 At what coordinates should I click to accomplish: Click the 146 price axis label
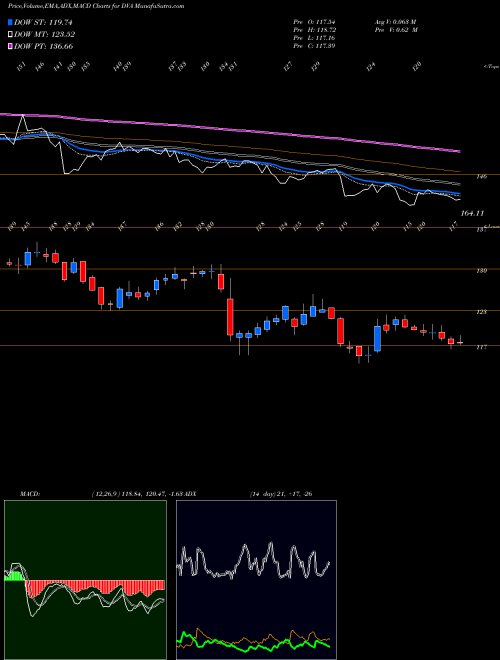pyautogui.click(x=481, y=177)
